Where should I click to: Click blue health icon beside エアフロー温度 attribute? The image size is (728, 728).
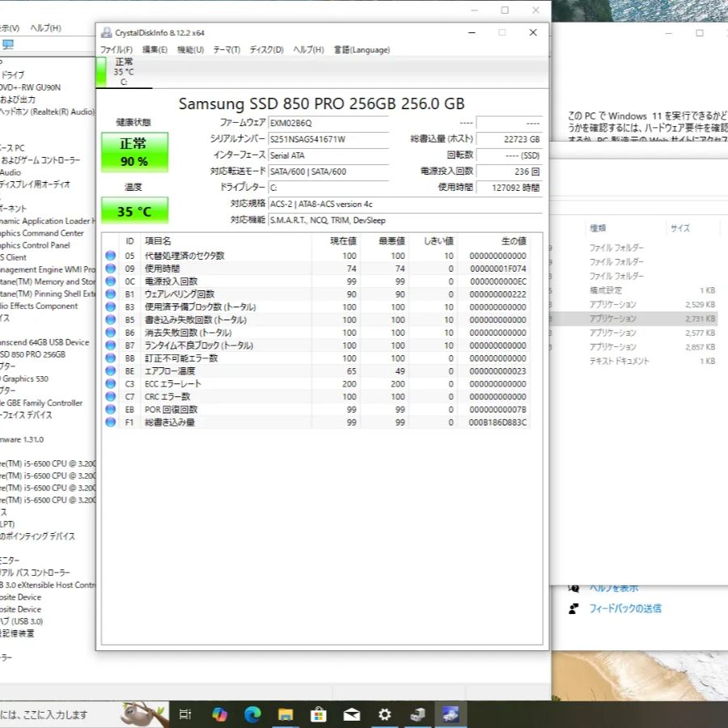click(110, 370)
